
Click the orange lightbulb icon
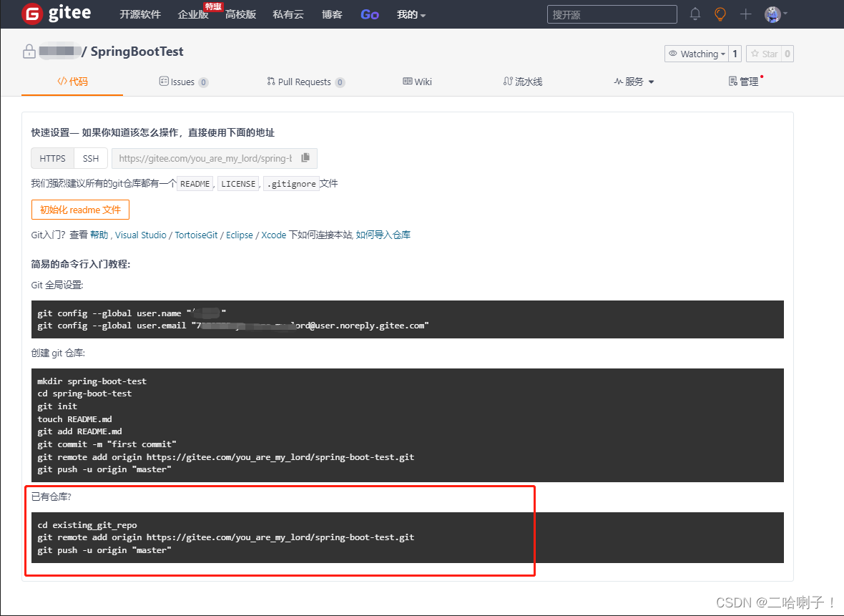click(720, 14)
